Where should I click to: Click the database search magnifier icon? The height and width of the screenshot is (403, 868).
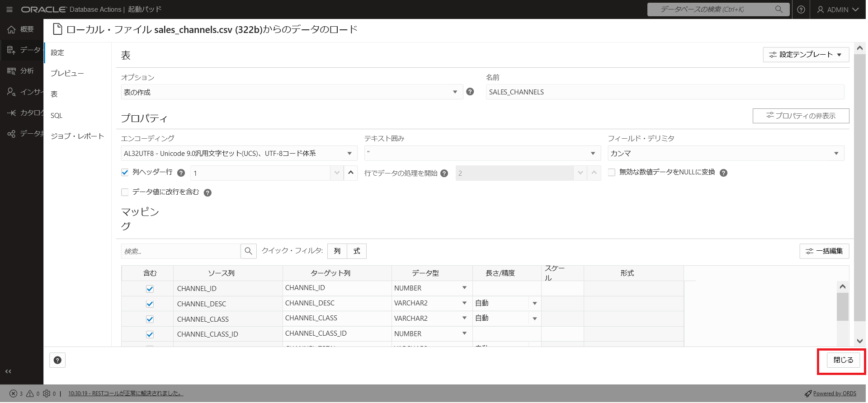778,9
